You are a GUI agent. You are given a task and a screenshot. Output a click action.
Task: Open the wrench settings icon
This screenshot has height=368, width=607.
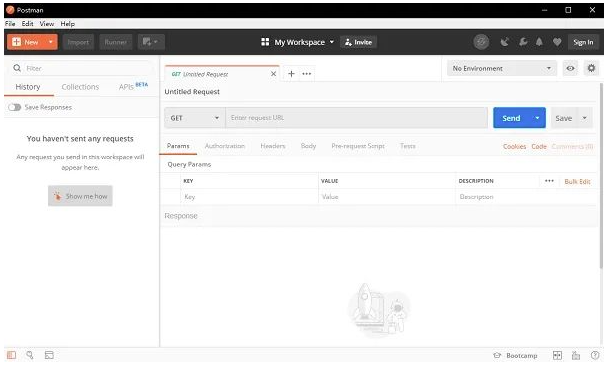(x=523, y=42)
